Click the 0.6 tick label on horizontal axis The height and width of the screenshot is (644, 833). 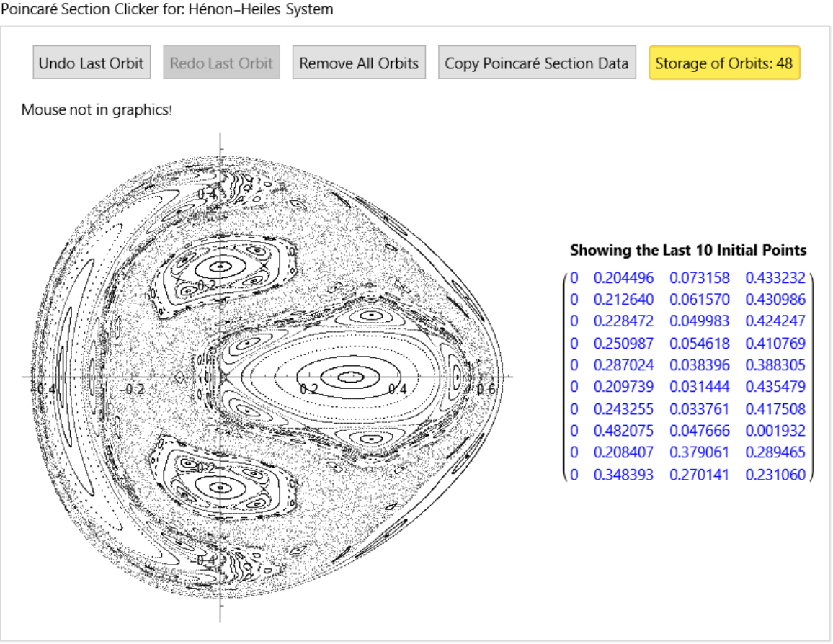point(486,389)
